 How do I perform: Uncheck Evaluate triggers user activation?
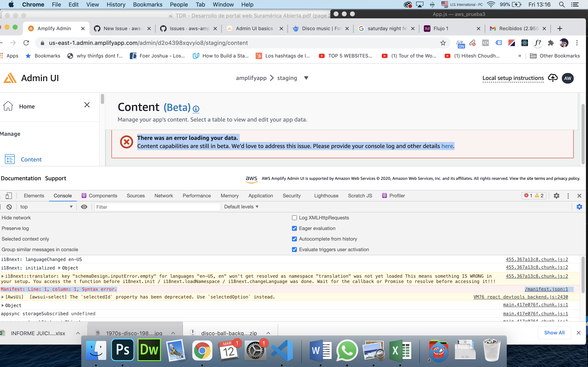point(294,249)
